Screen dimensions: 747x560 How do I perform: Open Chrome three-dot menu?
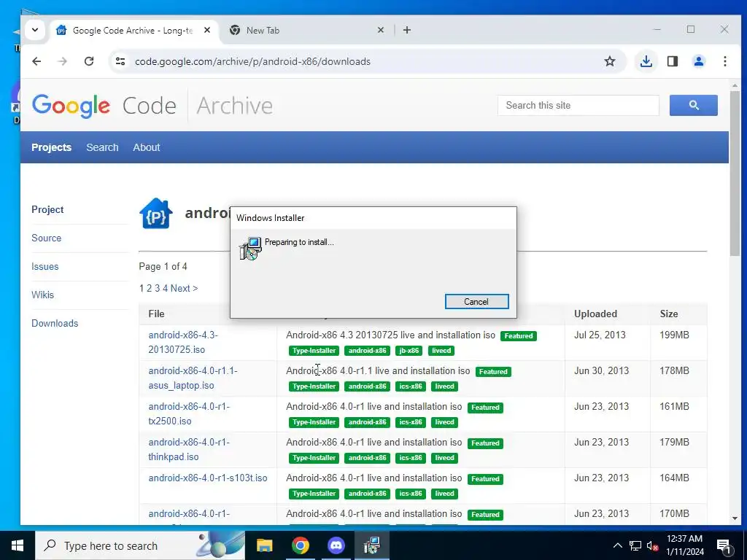(724, 61)
